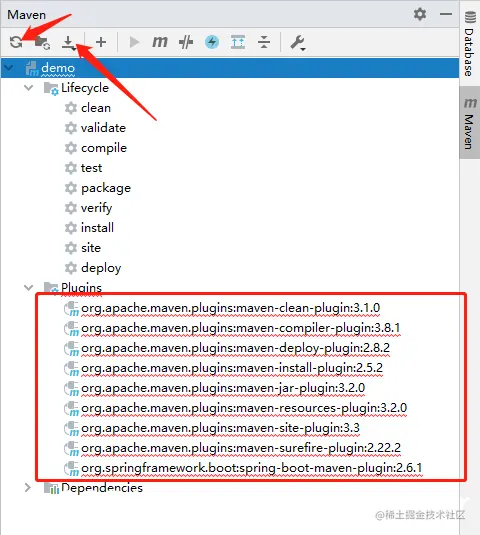Select maven-clean-plugin:3.1.0

[231, 308]
